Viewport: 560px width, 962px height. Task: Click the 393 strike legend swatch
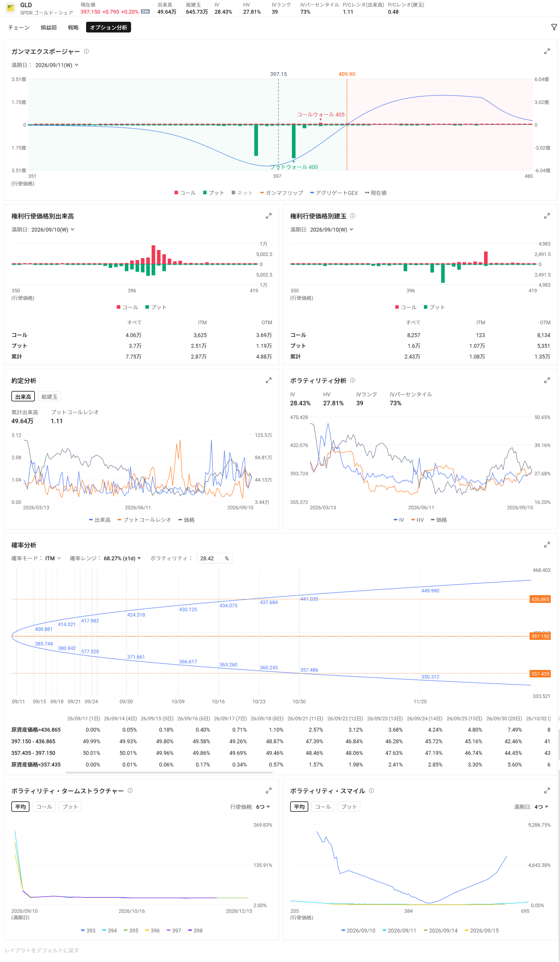[x=83, y=930]
